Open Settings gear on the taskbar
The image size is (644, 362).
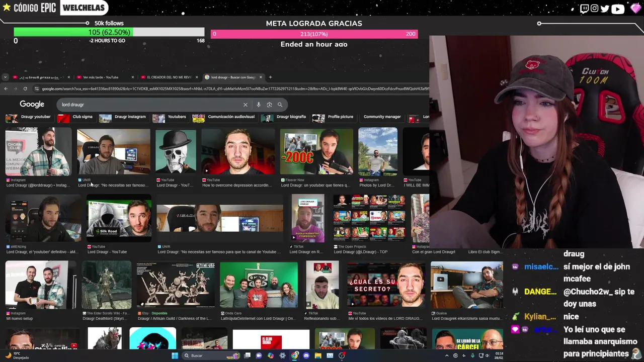pyautogui.click(x=282, y=355)
